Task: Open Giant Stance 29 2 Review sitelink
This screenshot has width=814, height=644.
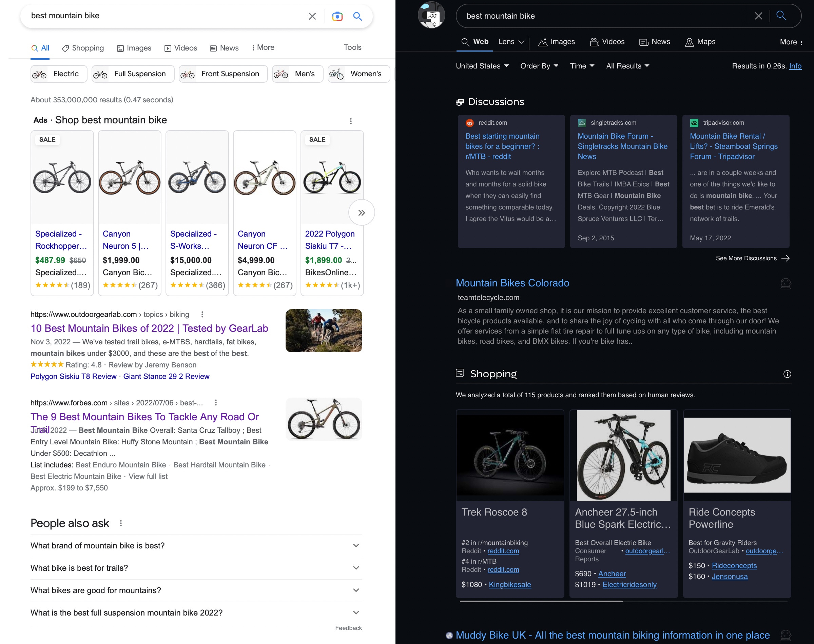Action: click(x=166, y=376)
